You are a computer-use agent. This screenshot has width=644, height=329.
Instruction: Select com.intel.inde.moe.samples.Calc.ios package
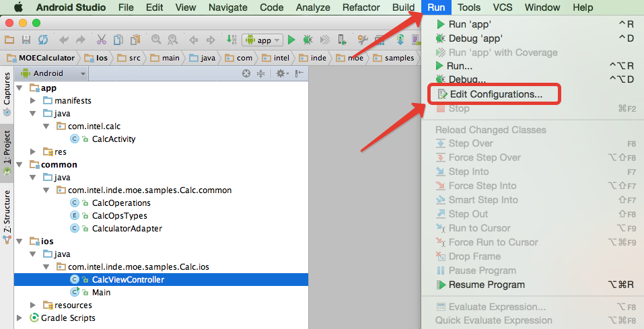(x=139, y=267)
